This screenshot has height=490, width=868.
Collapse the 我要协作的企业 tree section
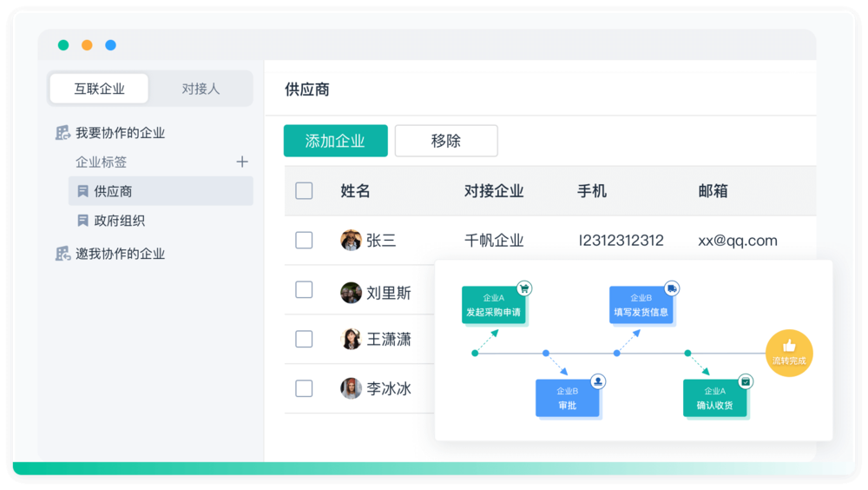tap(120, 133)
